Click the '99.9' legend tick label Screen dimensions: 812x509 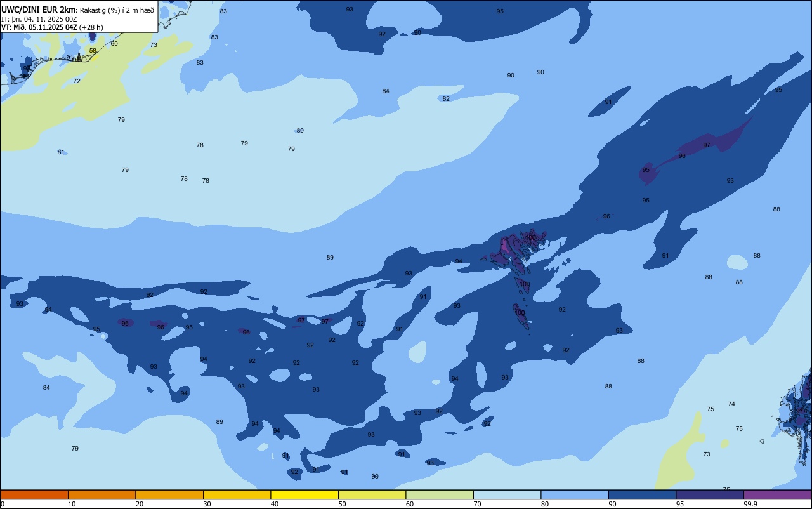point(751,504)
